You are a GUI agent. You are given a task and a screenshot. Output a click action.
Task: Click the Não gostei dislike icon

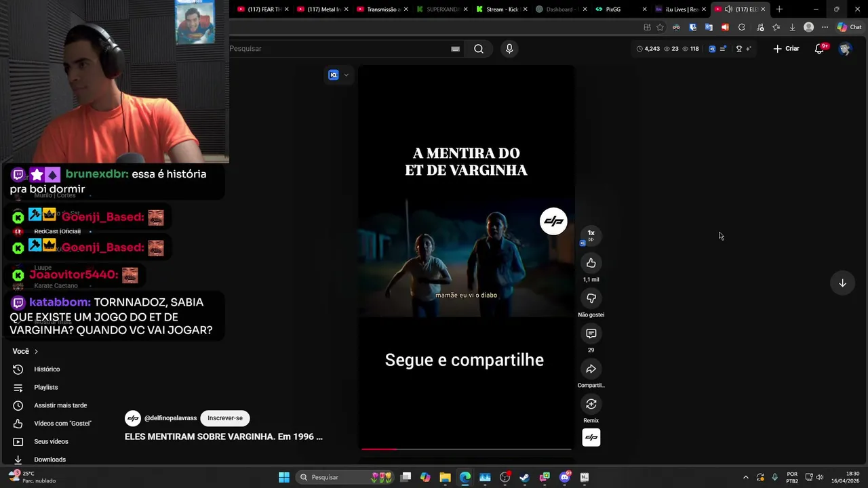[591, 298]
